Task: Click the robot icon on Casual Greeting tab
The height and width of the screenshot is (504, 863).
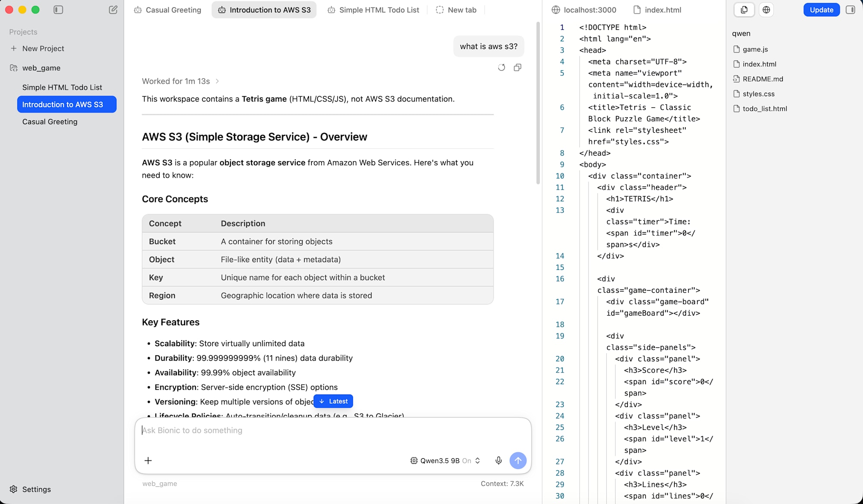Action: click(138, 9)
